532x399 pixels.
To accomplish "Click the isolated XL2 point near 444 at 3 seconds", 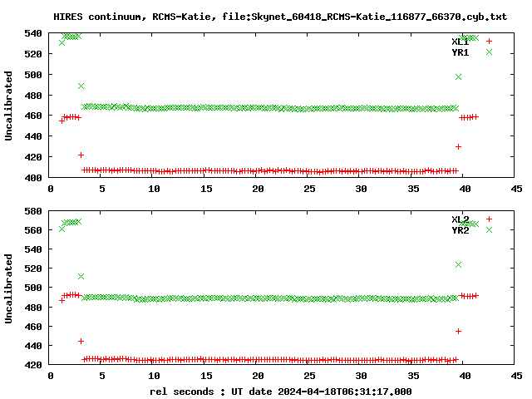I will pos(81,341).
